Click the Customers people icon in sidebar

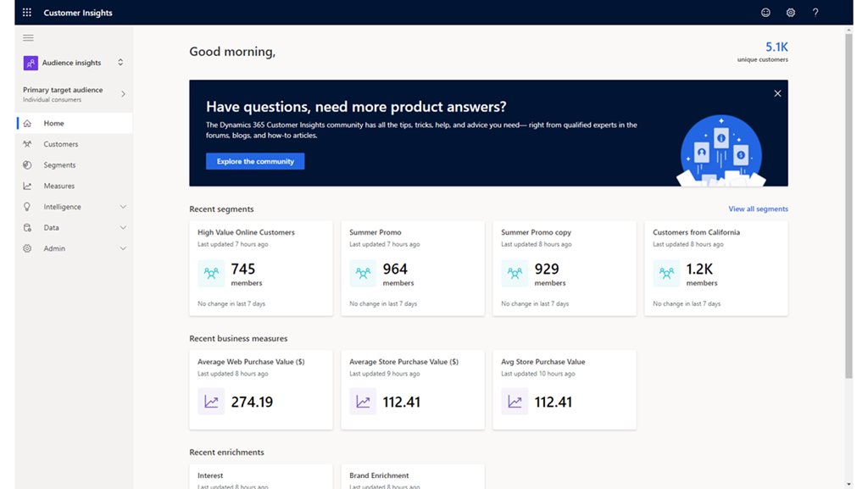(x=27, y=144)
